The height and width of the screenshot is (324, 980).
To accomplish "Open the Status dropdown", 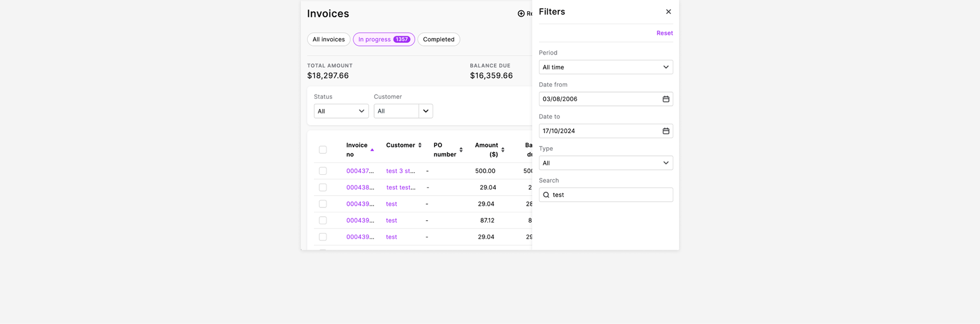I will (341, 111).
